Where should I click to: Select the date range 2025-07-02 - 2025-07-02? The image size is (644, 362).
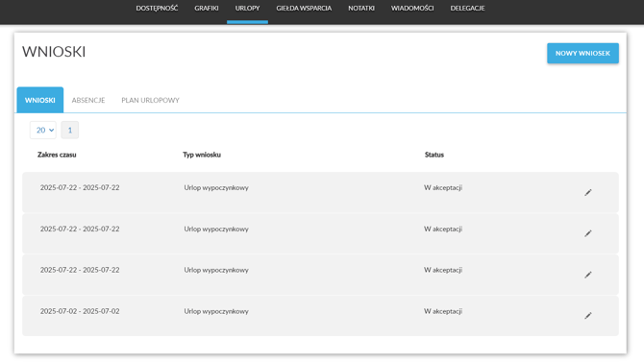click(x=80, y=311)
